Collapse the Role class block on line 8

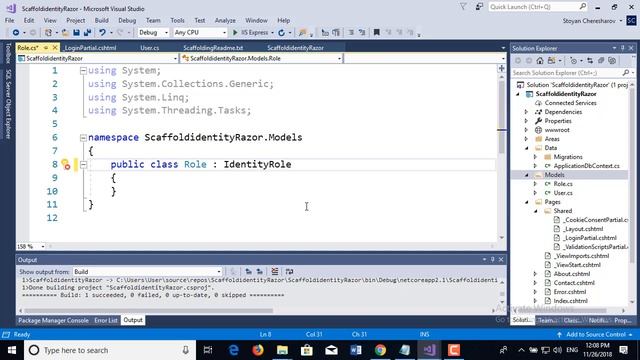pos(83,164)
